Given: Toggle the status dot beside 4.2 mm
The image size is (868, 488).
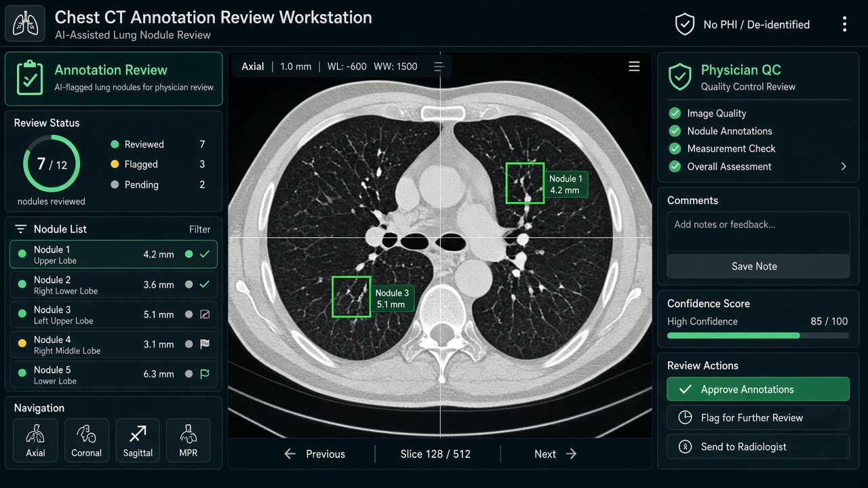Looking at the screenshot, I should point(189,254).
